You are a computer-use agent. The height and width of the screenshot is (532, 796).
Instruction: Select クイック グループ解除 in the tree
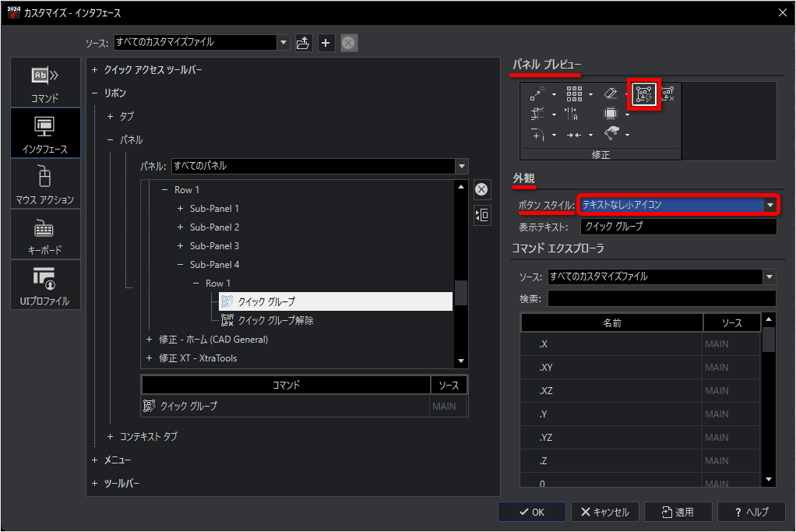point(276,320)
